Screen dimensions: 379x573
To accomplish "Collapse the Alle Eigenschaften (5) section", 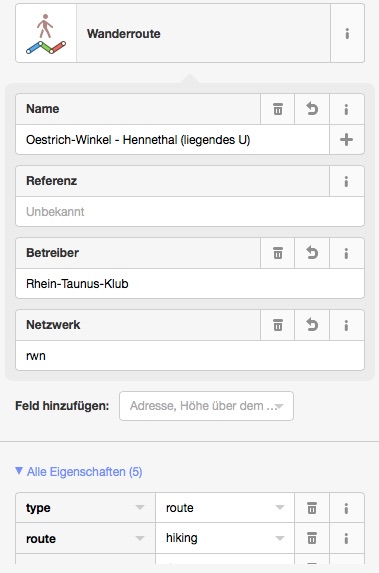I will [79, 472].
